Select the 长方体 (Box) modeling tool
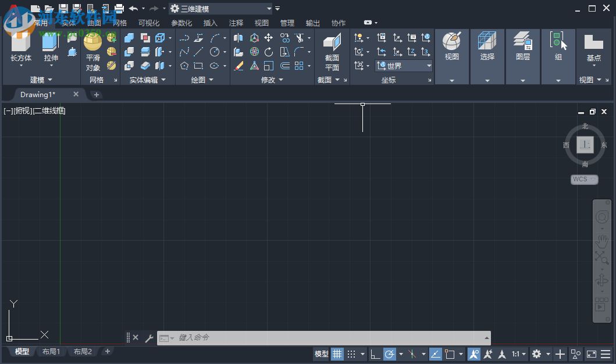Viewport: 616px width, 364px height. coord(21,47)
